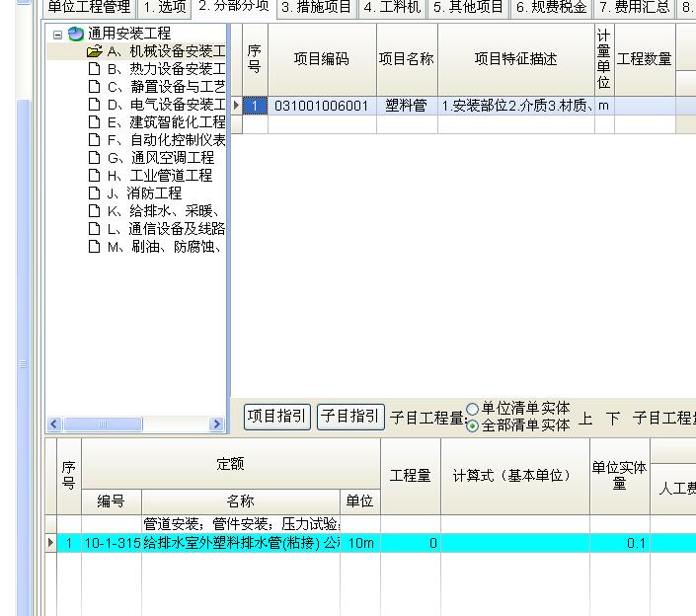Click quota code cell 10-1-315

pos(112,543)
